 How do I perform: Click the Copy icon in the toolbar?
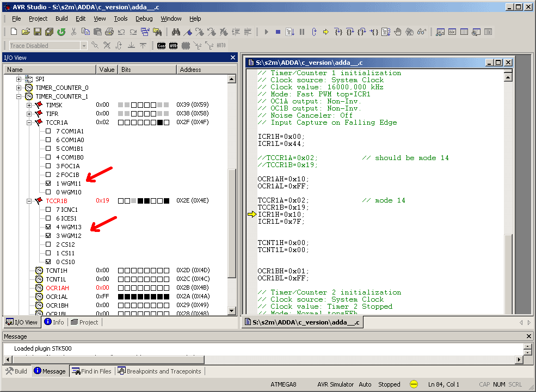tap(85, 32)
